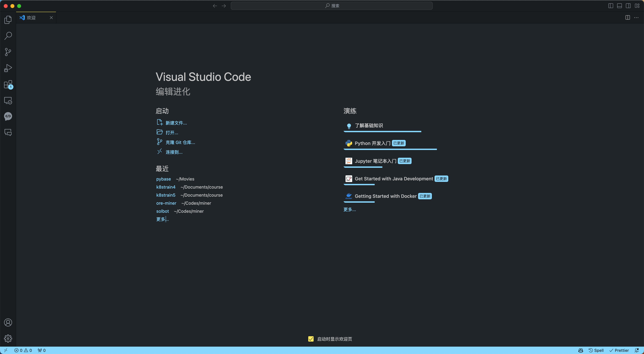Toggle the bottom panel layout button
The image size is (644, 354).
(x=620, y=6)
